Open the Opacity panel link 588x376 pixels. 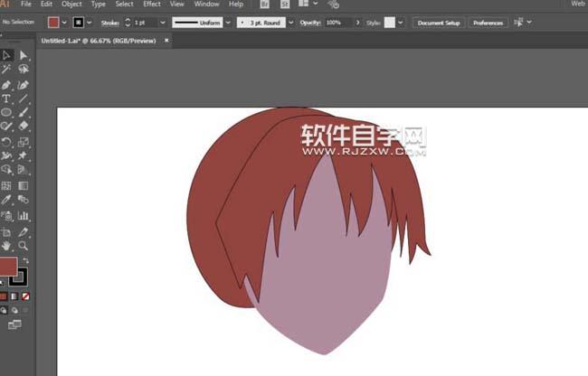[310, 23]
